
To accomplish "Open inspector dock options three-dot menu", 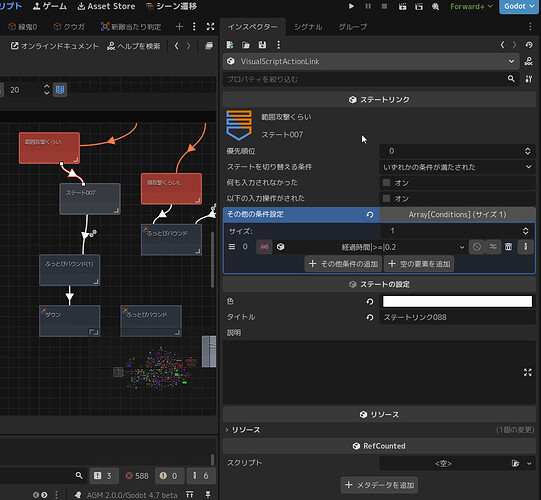I will click(530, 27).
